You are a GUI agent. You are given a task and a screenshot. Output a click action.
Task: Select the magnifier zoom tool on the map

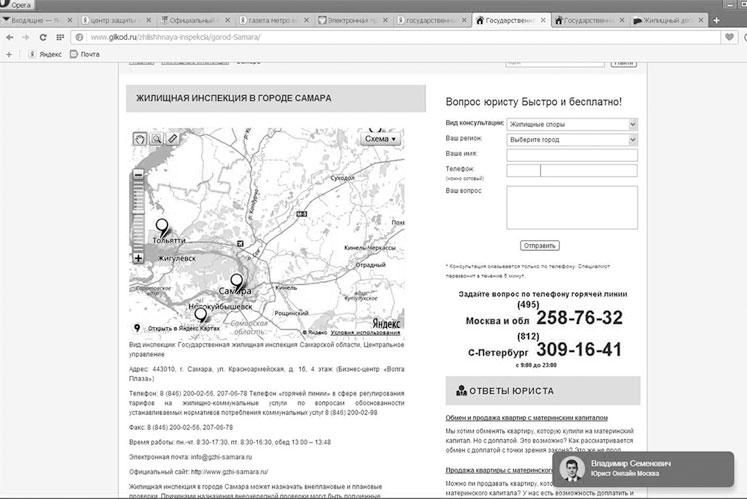pyautogui.click(x=156, y=139)
